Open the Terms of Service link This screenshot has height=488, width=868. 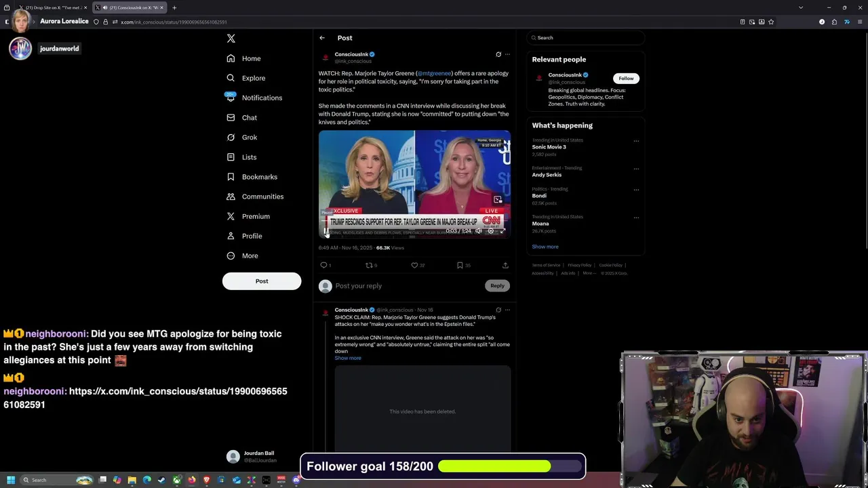point(546,265)
